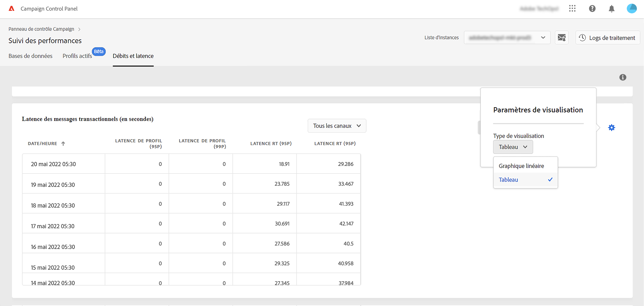Follow the Panneau de contrôle Campaign breadcrumb
The height and width of the screenshot is (306, 644).
click(41, 29)
